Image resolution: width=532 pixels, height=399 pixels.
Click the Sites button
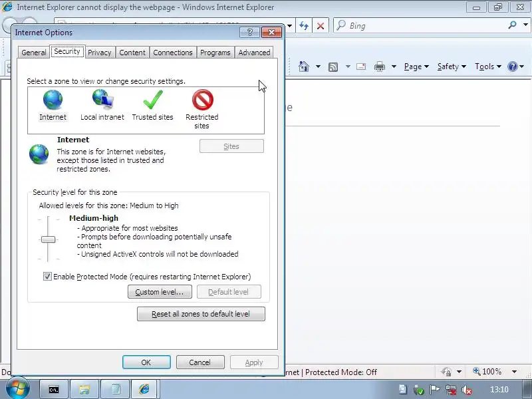(x=231, y=146)
